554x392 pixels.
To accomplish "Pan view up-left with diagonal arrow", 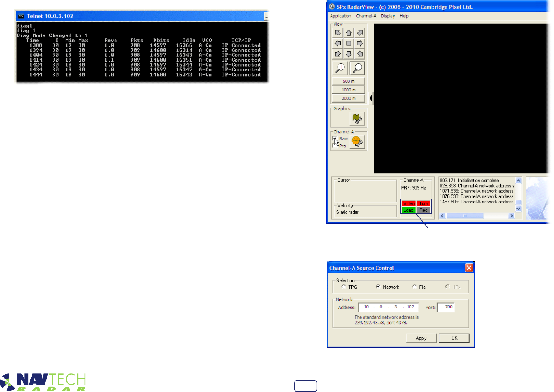I will [338, 33].
